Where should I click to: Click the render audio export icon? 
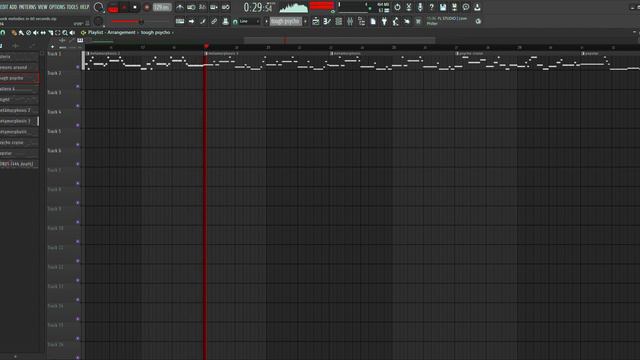point(454,7)
